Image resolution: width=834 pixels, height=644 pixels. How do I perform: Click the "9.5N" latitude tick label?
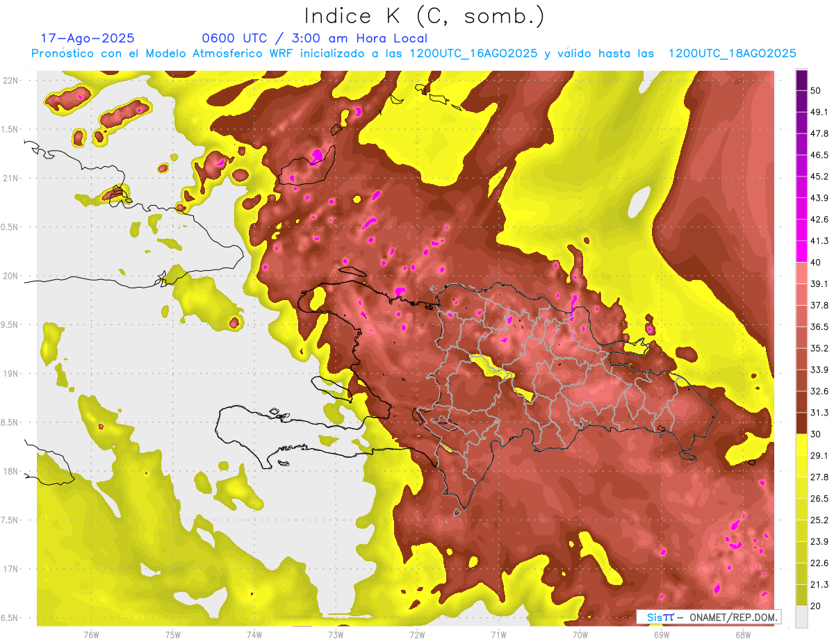(10, 324)
